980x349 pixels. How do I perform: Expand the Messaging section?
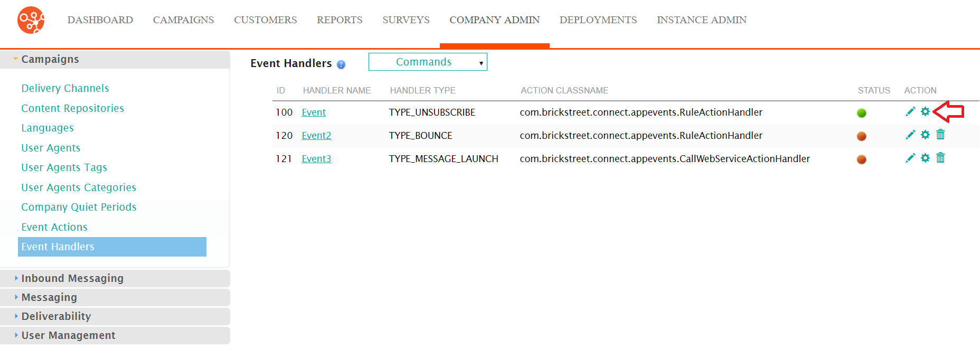pos(115,297)
